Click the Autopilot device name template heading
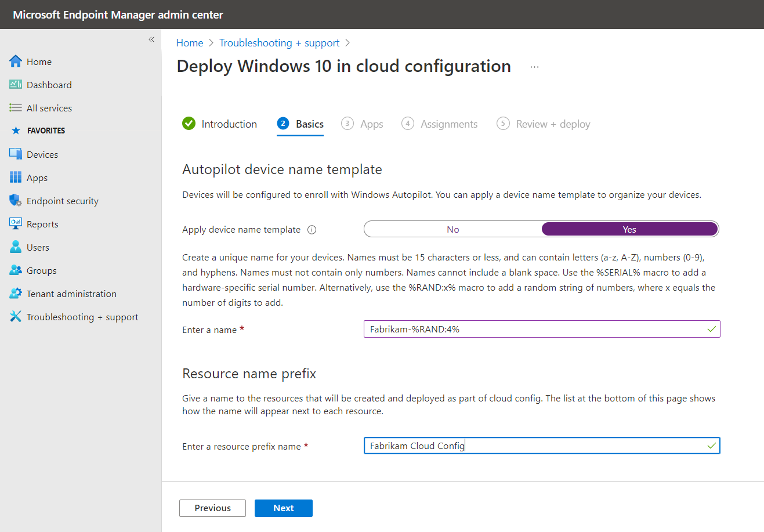 282,169
